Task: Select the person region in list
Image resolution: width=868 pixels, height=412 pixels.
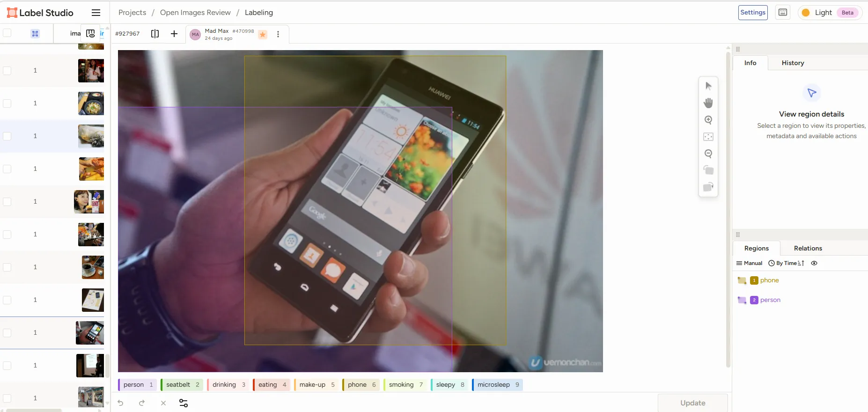Action: click(x=800, y=300)
